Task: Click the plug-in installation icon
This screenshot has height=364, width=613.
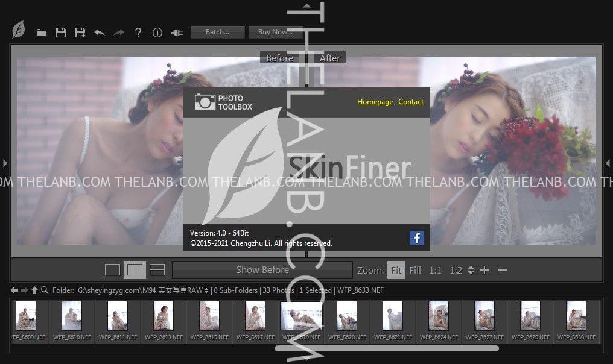Action: point(177,33)
